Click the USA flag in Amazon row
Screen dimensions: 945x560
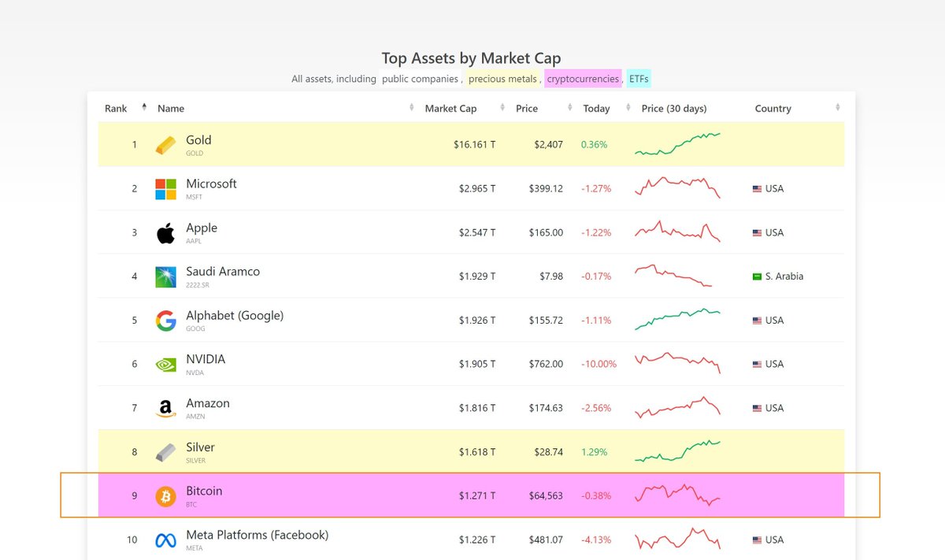click(x=757, y=408)
